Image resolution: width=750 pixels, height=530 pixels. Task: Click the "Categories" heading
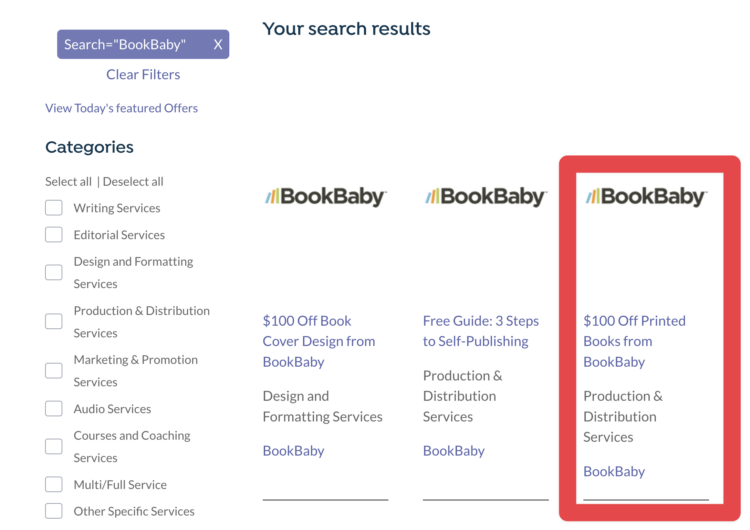89,147
